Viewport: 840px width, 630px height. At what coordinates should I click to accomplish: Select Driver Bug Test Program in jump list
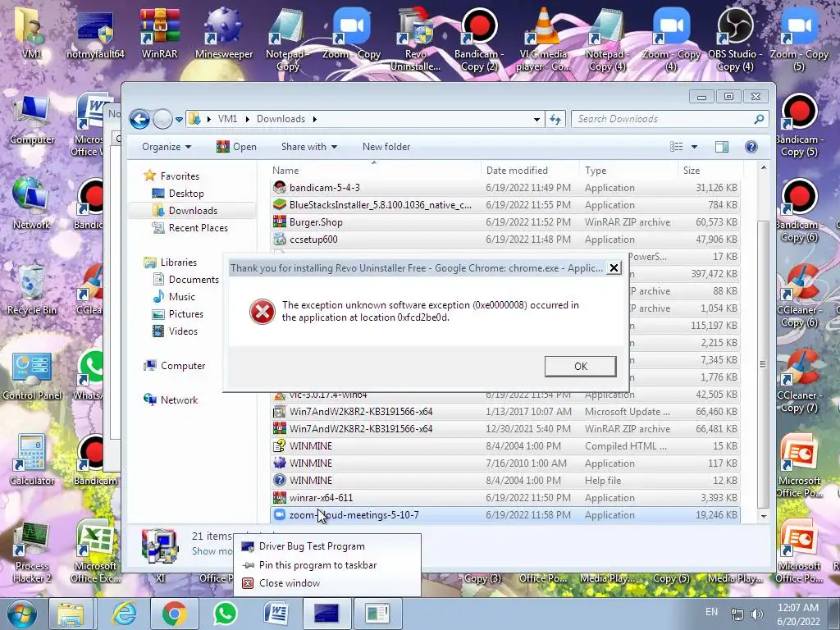pos(311,546)
